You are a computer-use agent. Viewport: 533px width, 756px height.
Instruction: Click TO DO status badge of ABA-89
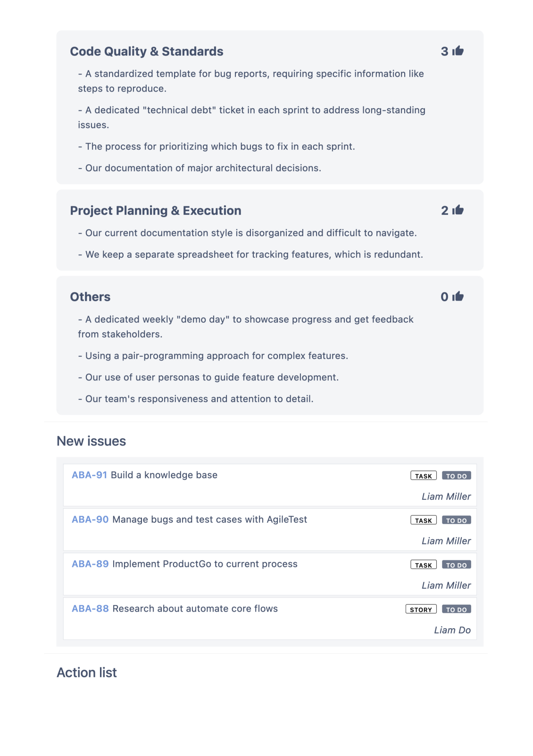(456, 565)
